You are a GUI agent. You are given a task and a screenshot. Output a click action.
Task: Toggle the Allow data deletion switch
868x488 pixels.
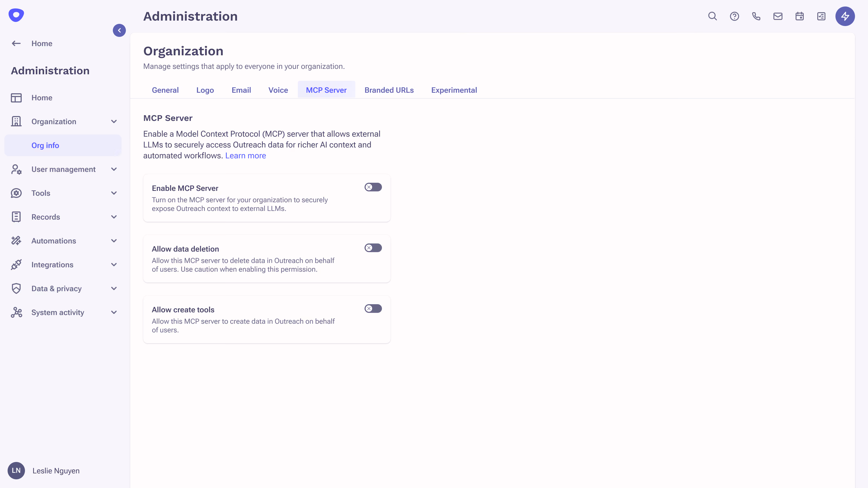pos(373,248)
